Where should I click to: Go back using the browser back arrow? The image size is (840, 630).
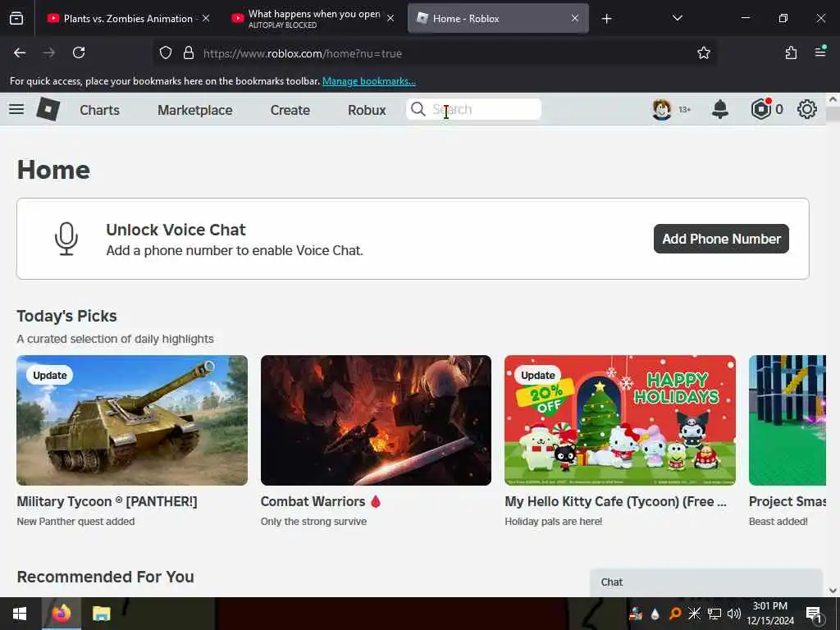tap(20, 52)
